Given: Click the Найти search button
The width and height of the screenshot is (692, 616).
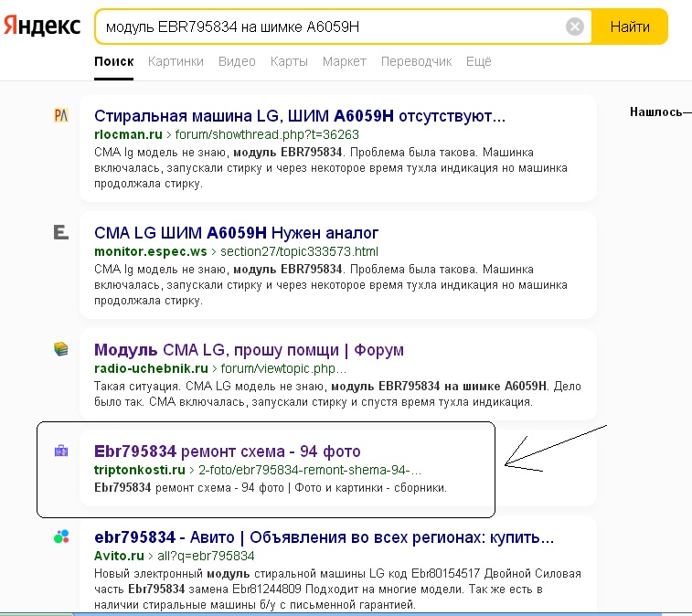Looking at the screenshot, I should click(630, 27).
